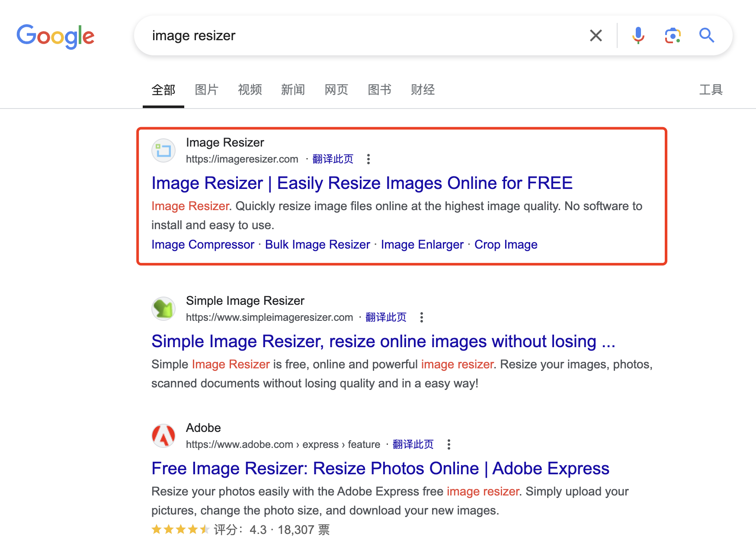Switch to the 新闻 tab

[293, 90]
